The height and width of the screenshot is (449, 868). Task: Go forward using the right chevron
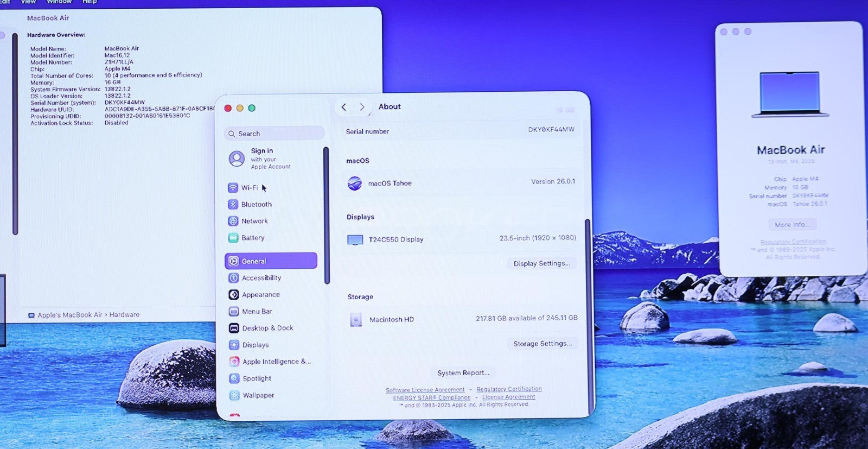coord(362,107)
